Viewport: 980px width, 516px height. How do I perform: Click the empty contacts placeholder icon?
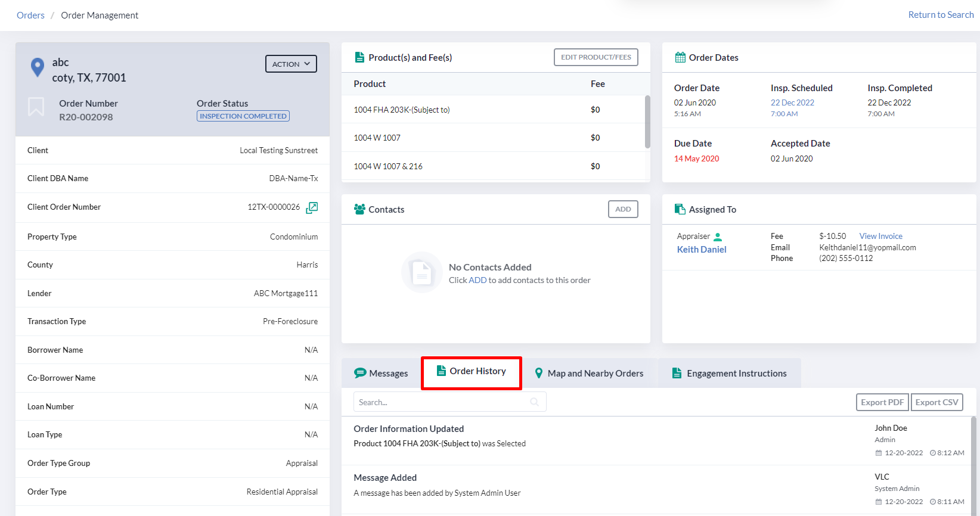coord(422,272)
